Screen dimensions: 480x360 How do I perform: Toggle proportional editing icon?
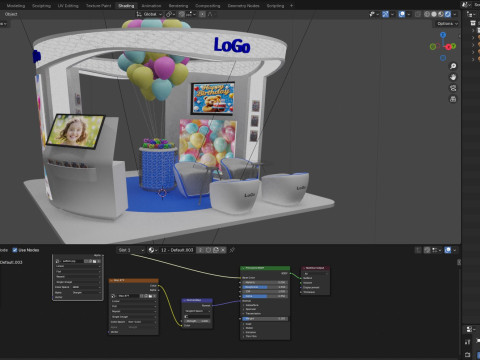202,14
